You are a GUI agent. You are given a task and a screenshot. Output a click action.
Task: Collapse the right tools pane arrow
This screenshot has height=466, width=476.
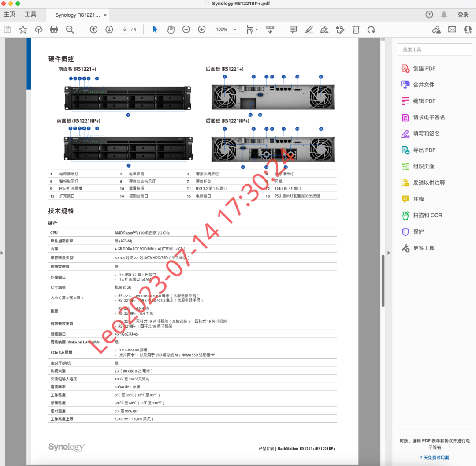coord(388,253)
